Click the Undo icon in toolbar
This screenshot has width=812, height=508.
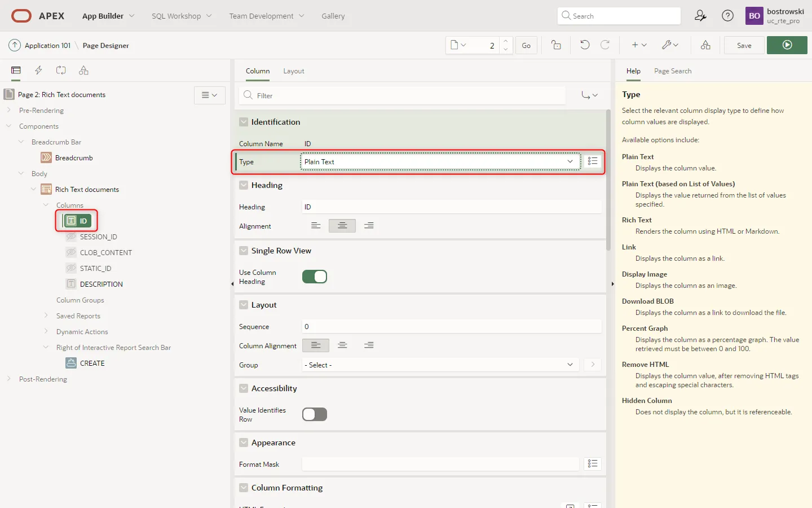(585, 45)
